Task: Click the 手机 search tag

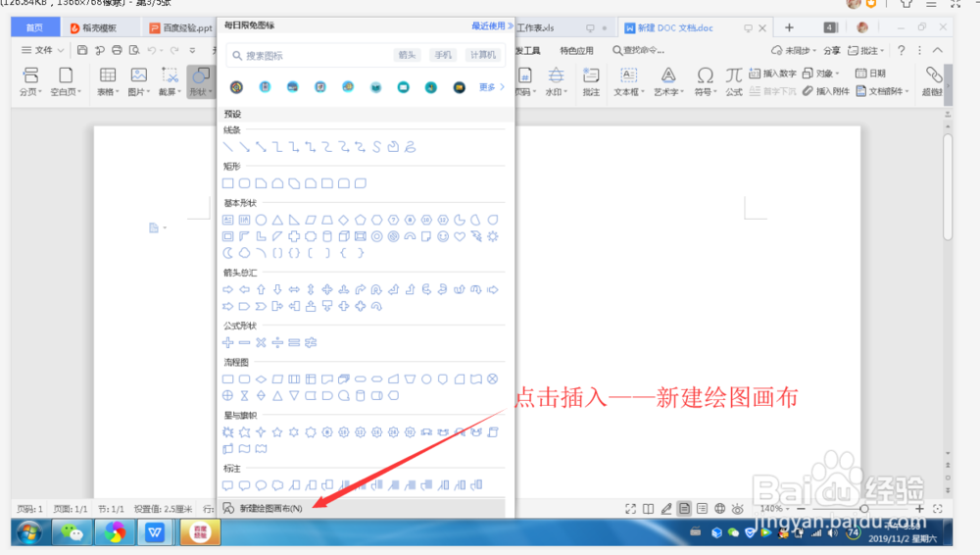Action: 443,55
